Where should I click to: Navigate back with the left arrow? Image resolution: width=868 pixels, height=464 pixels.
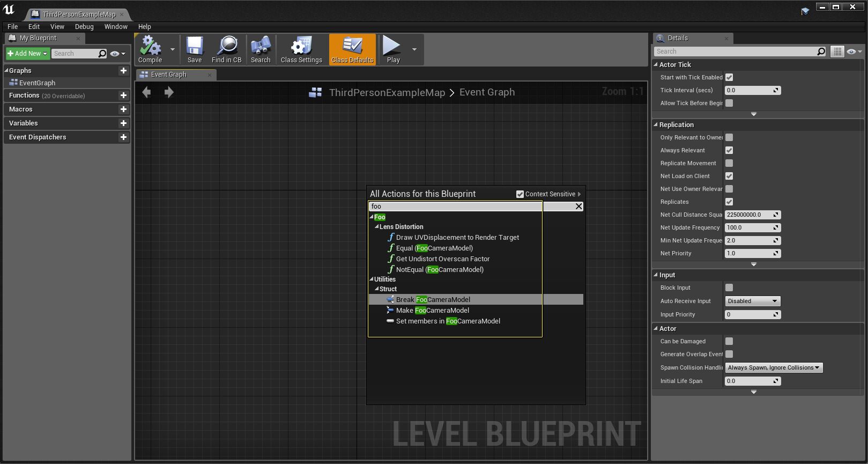(x=146, y=92)
